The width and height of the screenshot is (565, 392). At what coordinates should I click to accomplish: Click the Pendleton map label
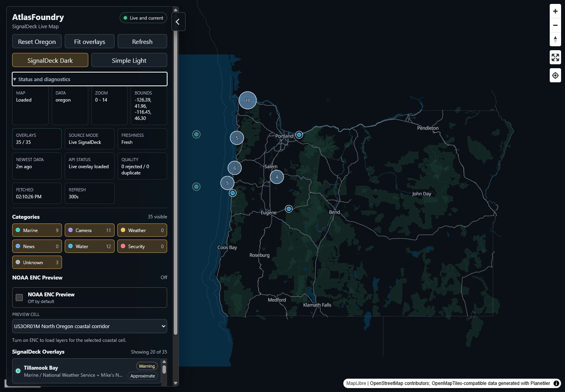coord(428,128)
